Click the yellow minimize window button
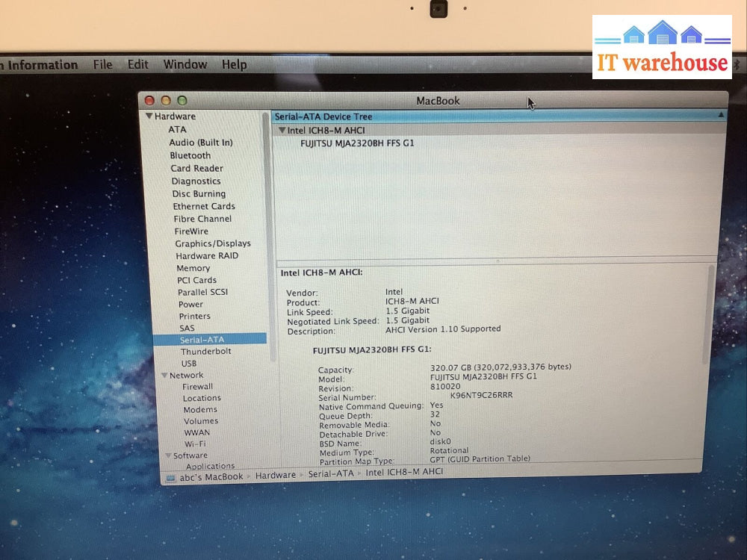 [x=166, y=101]
